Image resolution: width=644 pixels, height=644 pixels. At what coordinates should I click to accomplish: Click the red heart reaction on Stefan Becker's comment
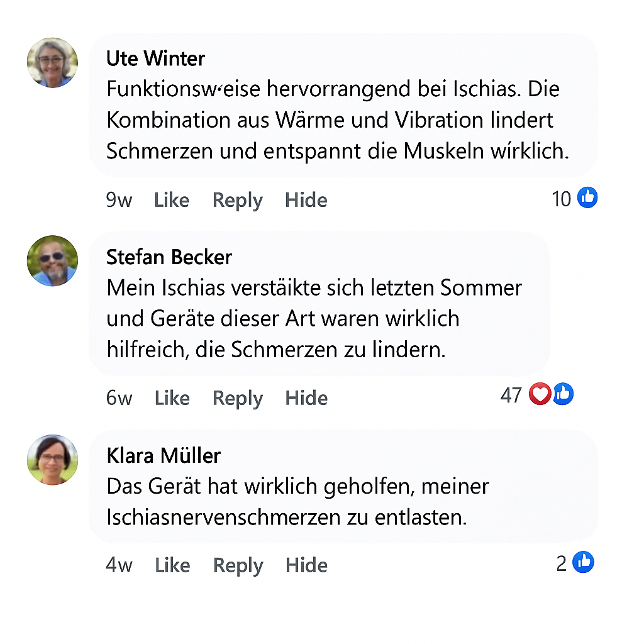[x=540, y=394]
